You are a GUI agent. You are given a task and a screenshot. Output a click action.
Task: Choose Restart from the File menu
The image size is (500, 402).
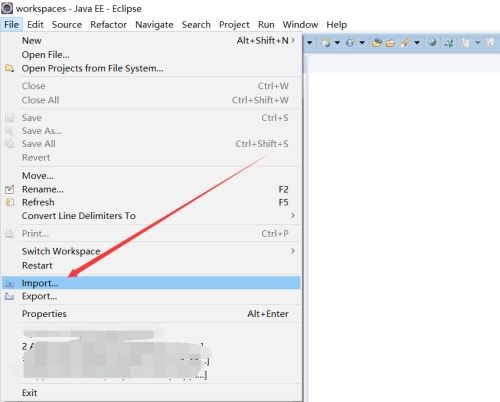tap(152, 265)
